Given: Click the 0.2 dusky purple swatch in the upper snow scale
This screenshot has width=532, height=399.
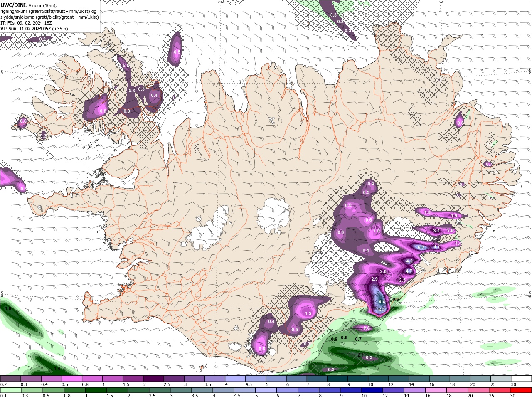Looking at the screenshot, I should coord(10,379).
